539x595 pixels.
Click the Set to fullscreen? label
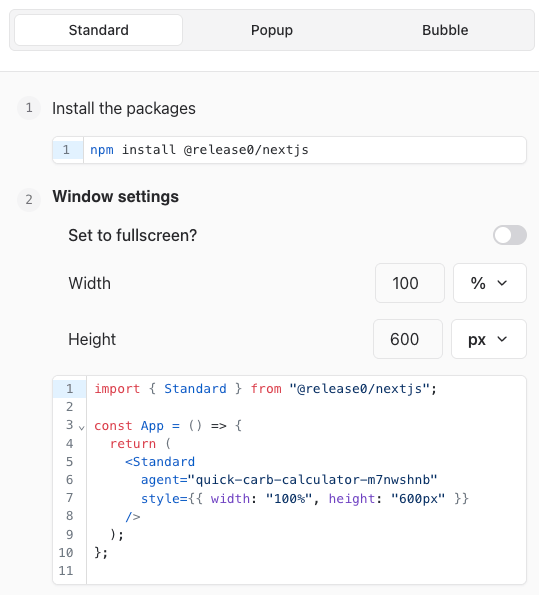pos(132,235)
